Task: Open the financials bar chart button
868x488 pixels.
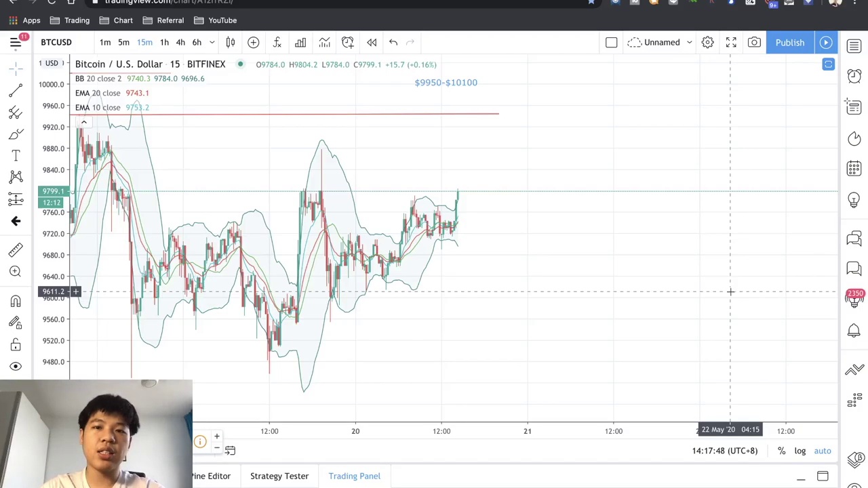Action: (x=300, y=43)
